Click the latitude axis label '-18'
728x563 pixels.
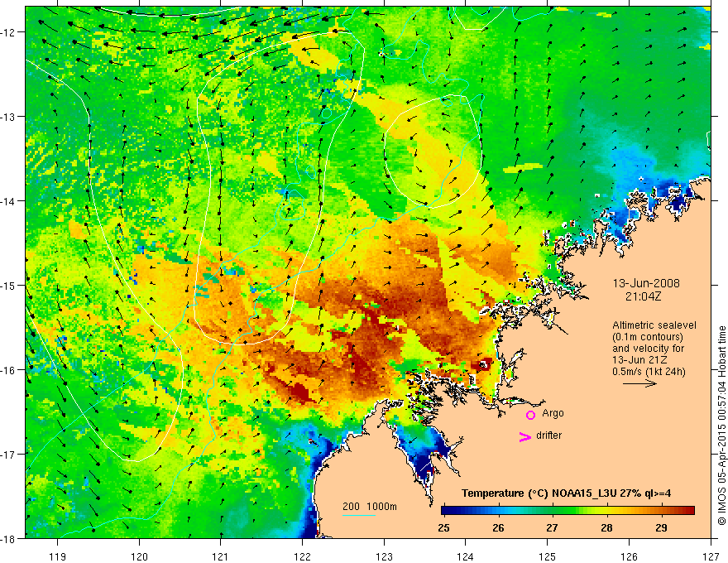pos(9,538)
